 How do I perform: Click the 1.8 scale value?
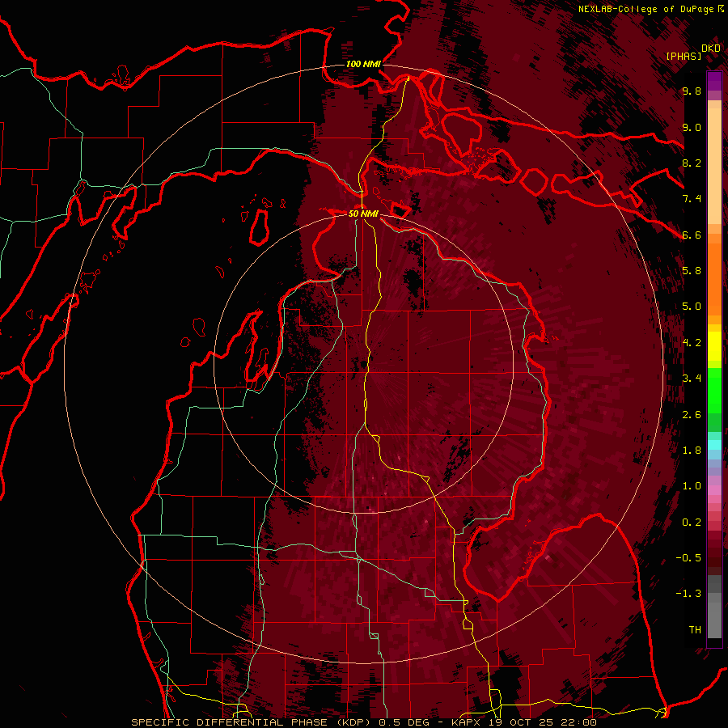692,451
